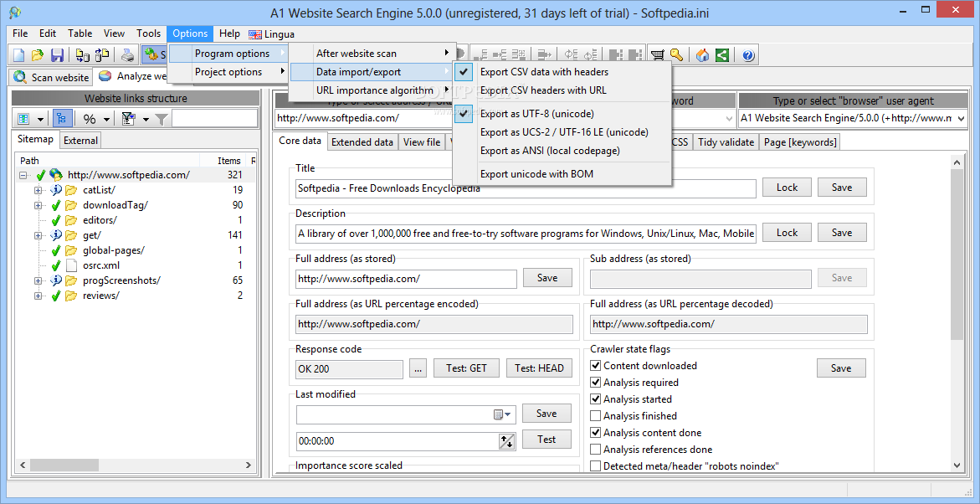Open the table columns view dropdown arrow

pos(41,120)
